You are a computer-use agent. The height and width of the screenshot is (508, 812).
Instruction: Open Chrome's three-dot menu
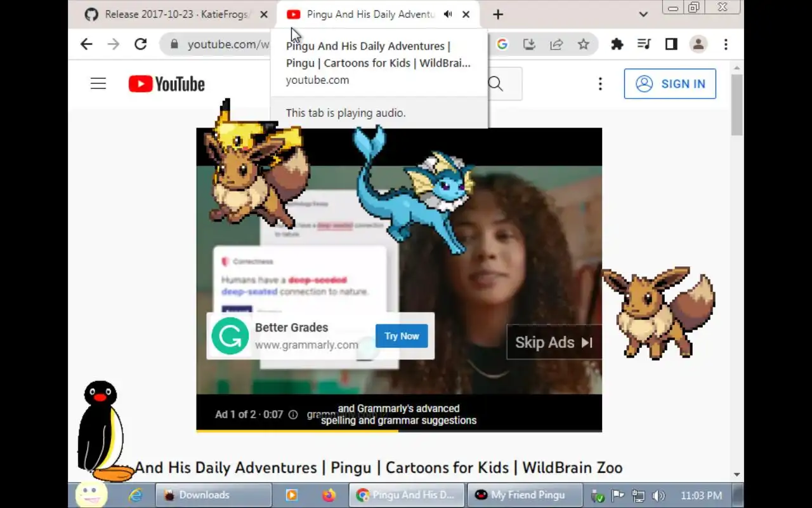click(x=726, y=44)
